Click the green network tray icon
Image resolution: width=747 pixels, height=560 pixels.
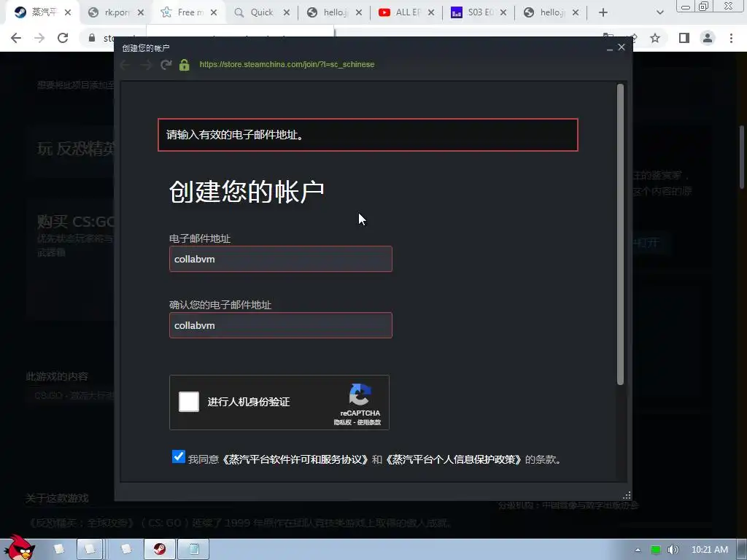coord(656,550)
